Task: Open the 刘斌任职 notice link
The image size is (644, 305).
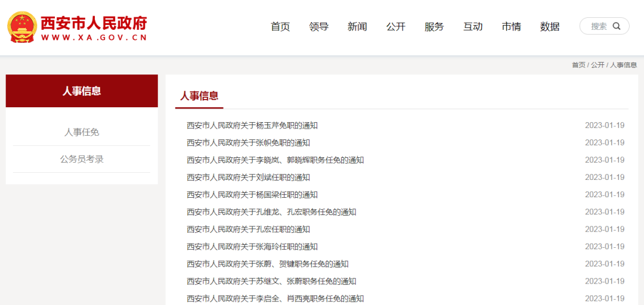Action: 248,178
